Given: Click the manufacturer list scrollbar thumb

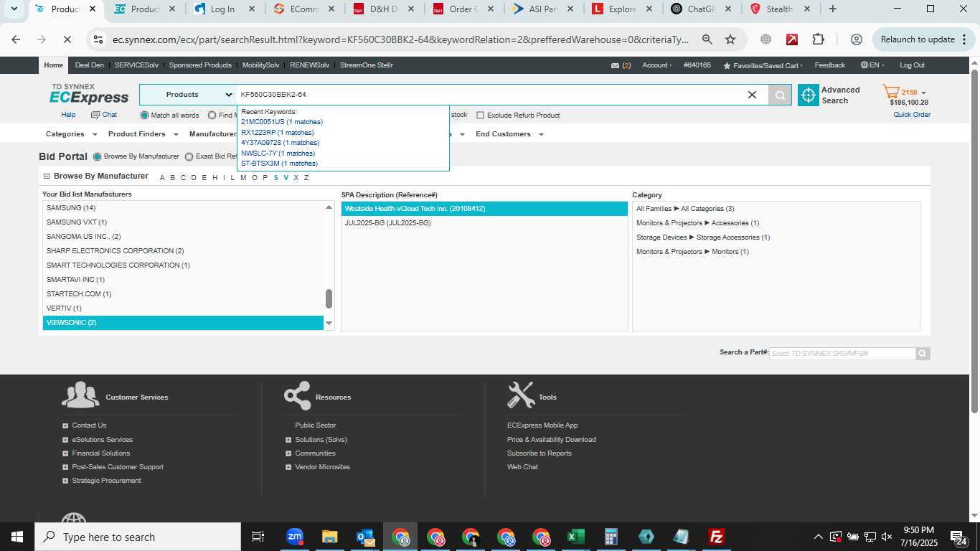Looking at the screenshot, I should (329, 298).
